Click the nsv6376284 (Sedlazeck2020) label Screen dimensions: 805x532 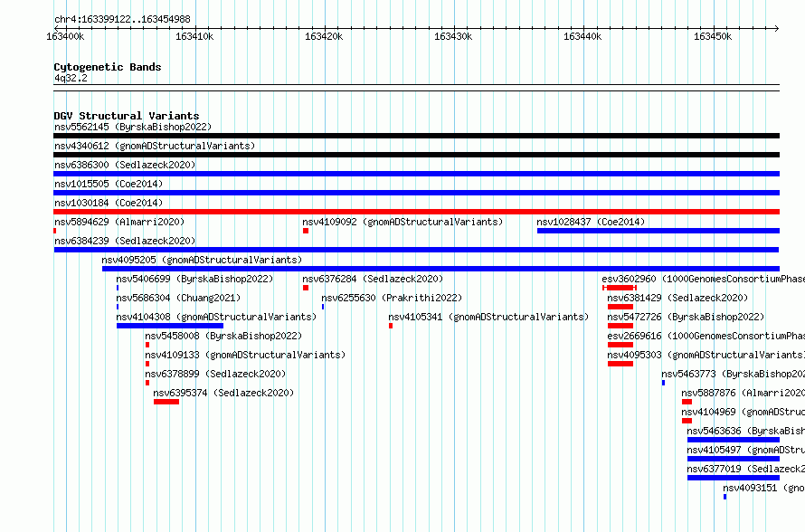373,279
